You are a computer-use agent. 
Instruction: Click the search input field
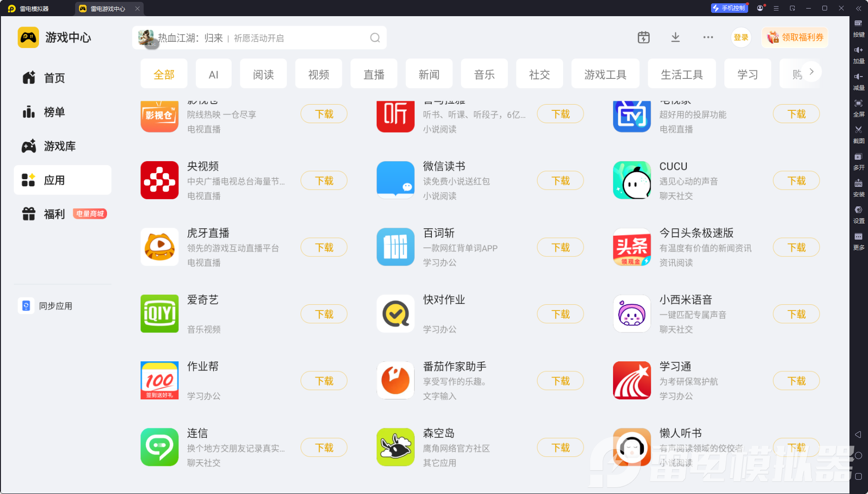259,38
